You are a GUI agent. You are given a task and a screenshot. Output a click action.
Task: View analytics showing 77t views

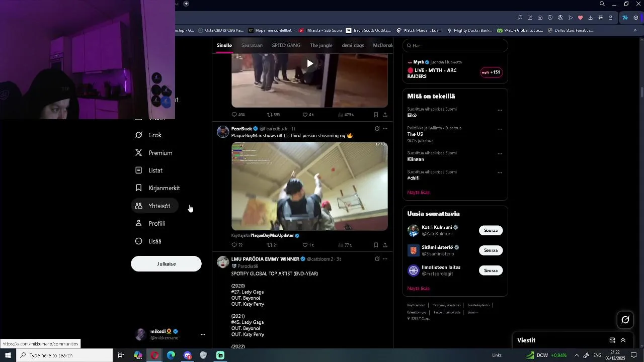[x=345, y=245]
